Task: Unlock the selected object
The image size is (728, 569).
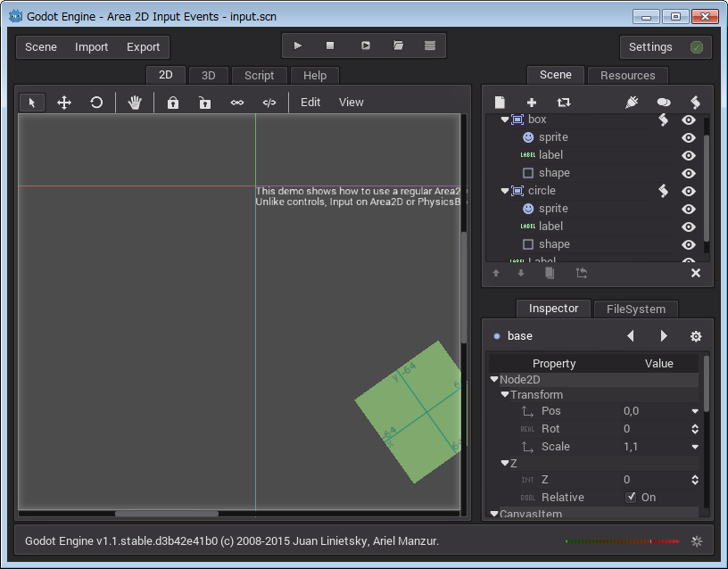Action: pyautogui.click(x=205, y=103)
